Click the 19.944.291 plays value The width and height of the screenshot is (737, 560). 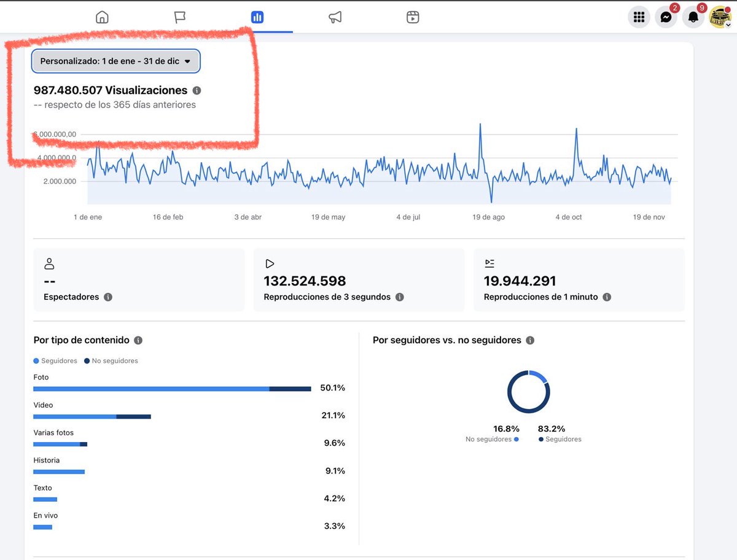click(520, 281)
